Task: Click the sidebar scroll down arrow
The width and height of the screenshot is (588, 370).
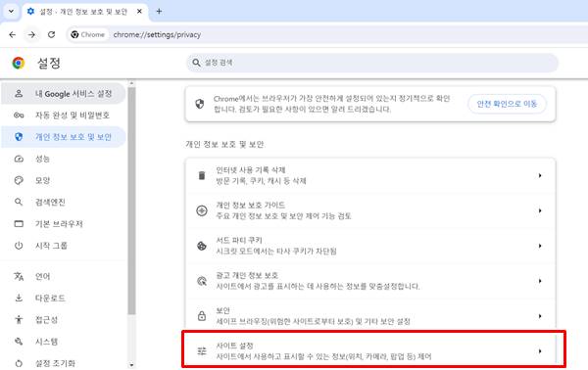Action: [x=131, y=365]
